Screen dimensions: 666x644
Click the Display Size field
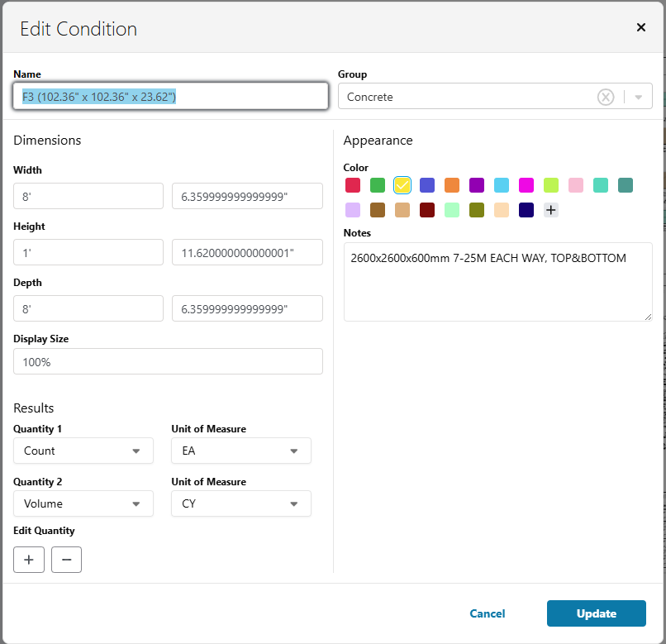coord(168,361)
